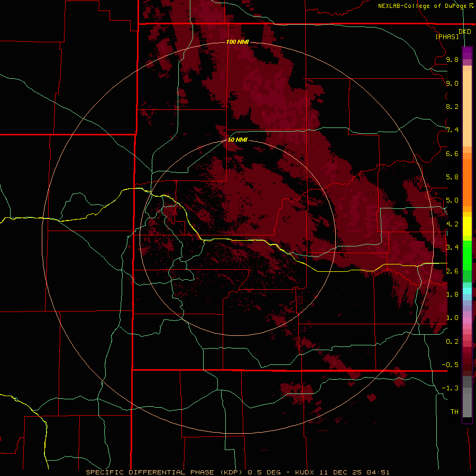Click the yellow segment of color bar
The image size is (476, 476).
click(467, 226)
